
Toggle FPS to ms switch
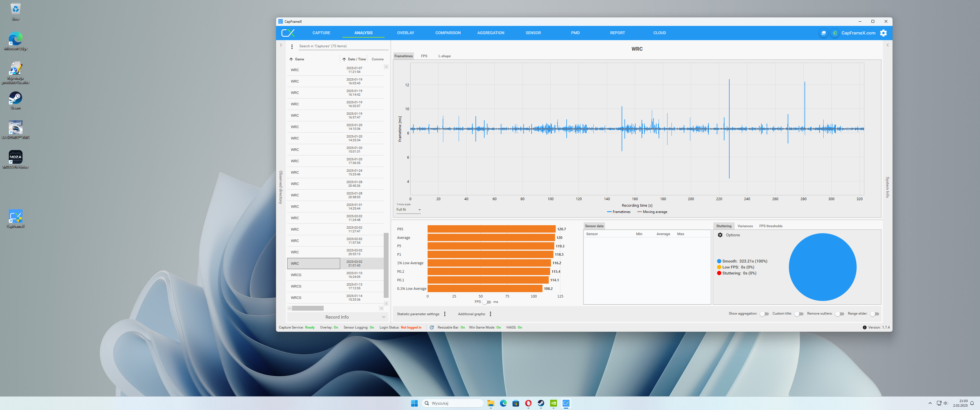(x=487, y=302)
